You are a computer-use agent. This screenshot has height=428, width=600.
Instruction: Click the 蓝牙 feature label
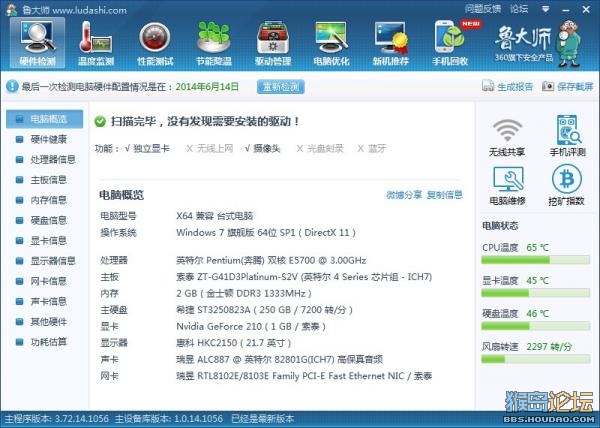[377, 148]
